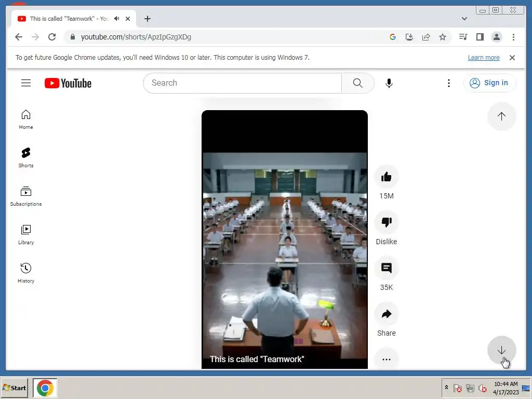The height and width of the screenshot is (399, 532).
Task: Go to next short with down arrow
Action: click(501, 351)
